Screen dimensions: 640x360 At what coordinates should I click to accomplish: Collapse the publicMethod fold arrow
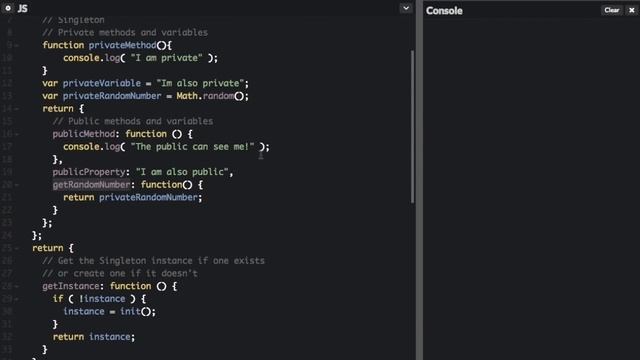17,134
